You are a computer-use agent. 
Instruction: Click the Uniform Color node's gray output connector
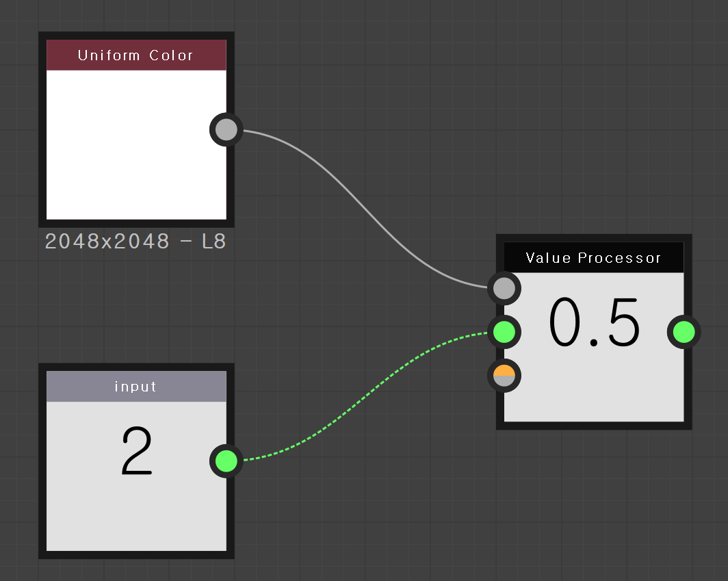(226, 129)
